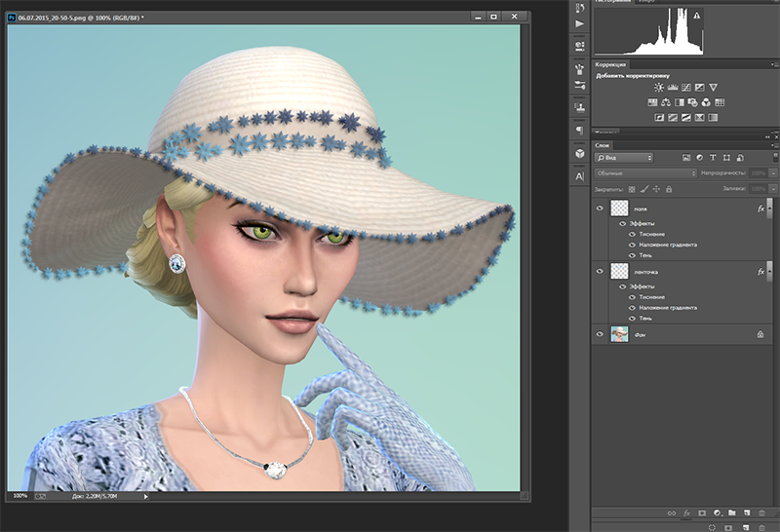Lock layer position
Screen dimensions: 780x532
656,189
